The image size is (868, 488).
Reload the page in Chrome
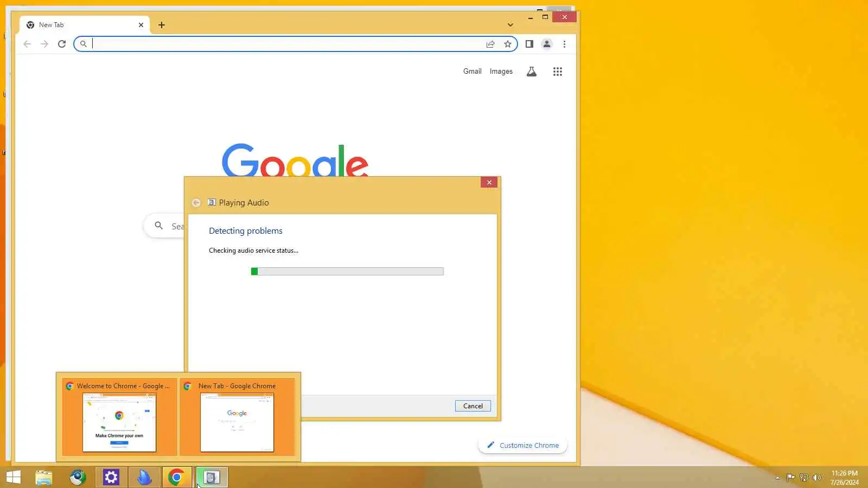(62, 44)
